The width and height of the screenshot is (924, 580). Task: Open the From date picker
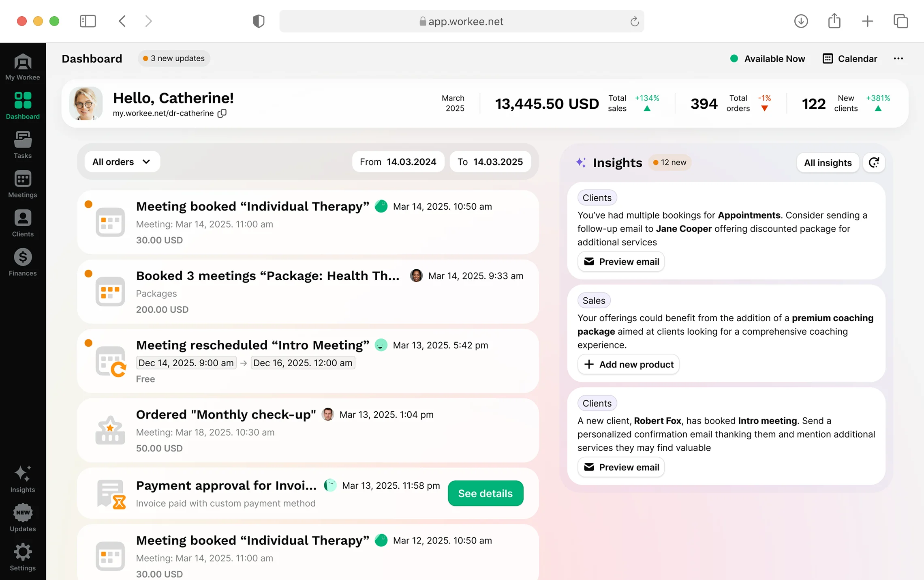pos(398,162)
